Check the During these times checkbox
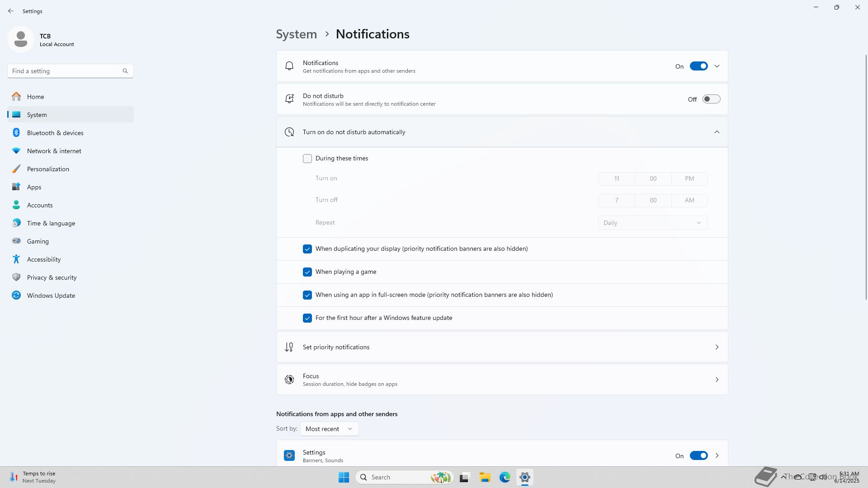 pos(307,159)
